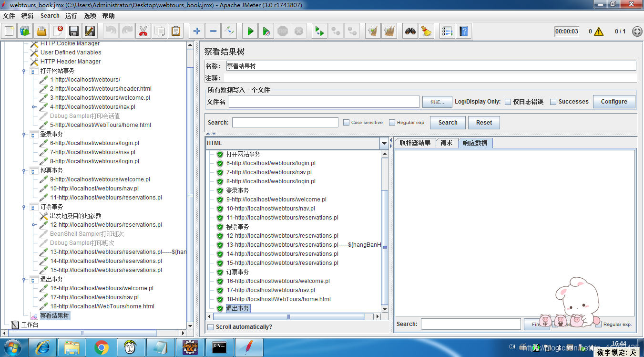
Task: Expand the 12-http reservations.pl node in test plan
Action: (34, 225)
